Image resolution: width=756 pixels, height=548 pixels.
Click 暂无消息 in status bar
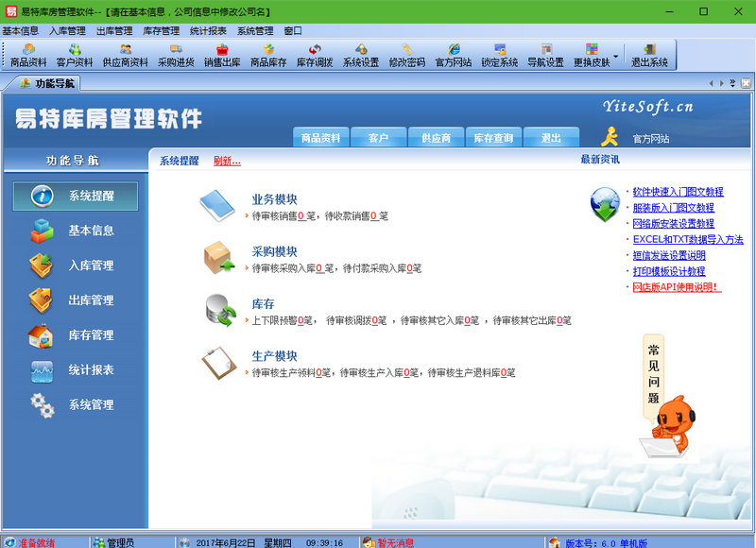pos(395,543)
